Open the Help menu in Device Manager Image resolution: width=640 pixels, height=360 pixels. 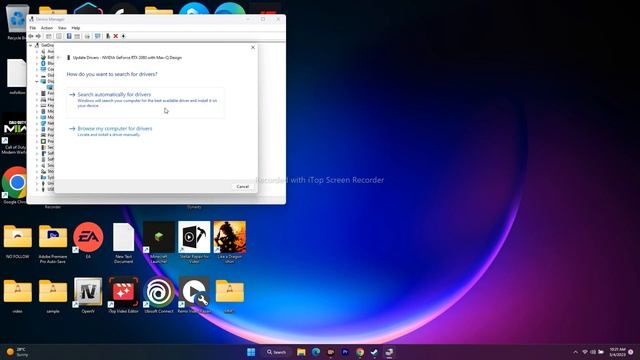(76, 28)
